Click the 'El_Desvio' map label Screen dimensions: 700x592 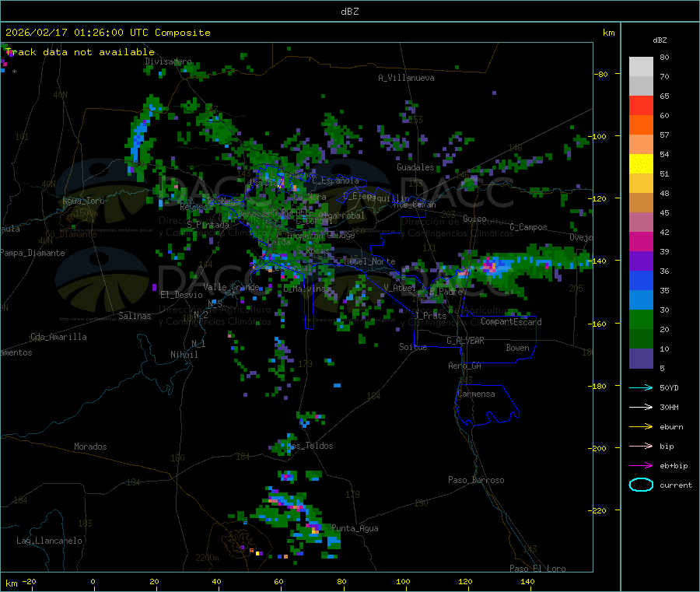click(181, 295)
